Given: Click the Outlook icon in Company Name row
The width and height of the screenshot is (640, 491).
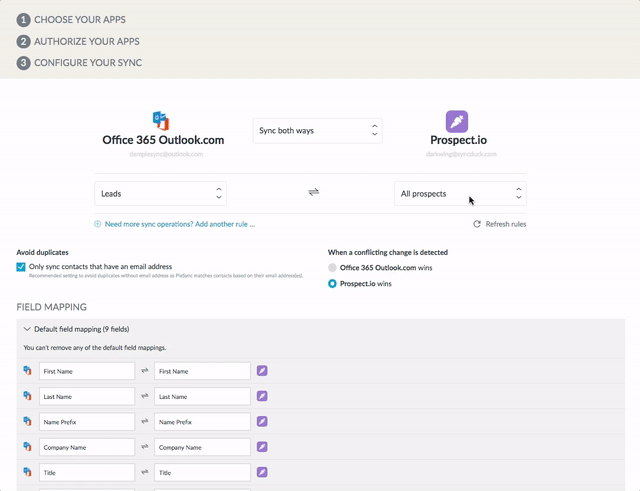Looking at the screenshot, I should click(27, 447).
